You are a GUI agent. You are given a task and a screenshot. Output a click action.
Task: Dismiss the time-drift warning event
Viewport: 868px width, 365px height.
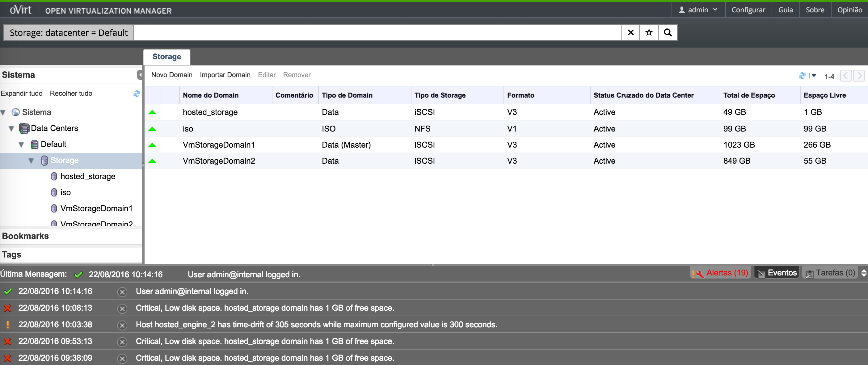coord(122,325)
